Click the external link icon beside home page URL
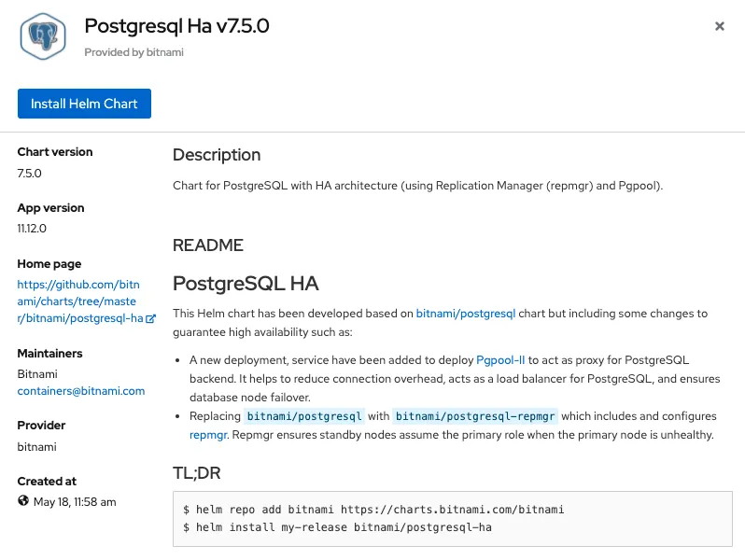The image size is (745, 560). [151, 318]
